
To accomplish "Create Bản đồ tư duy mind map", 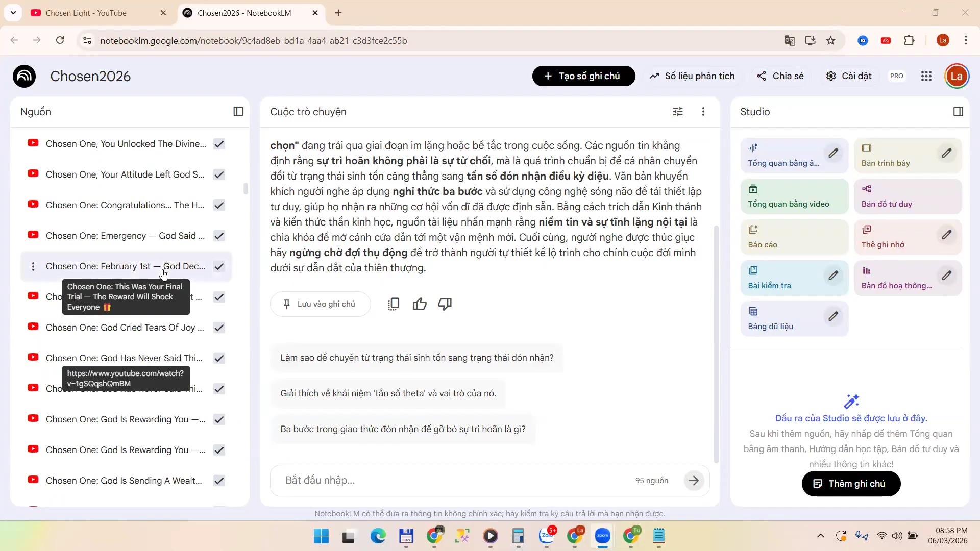I will click(908, 196).
